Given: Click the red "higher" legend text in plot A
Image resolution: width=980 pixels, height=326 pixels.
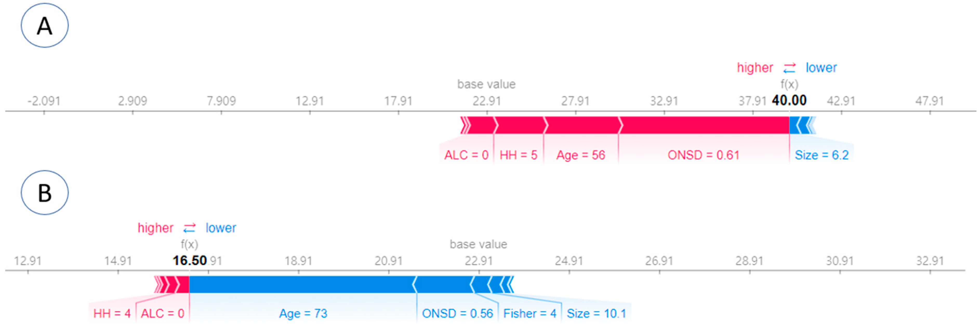Looking at the screenshot, I should 755,68.
